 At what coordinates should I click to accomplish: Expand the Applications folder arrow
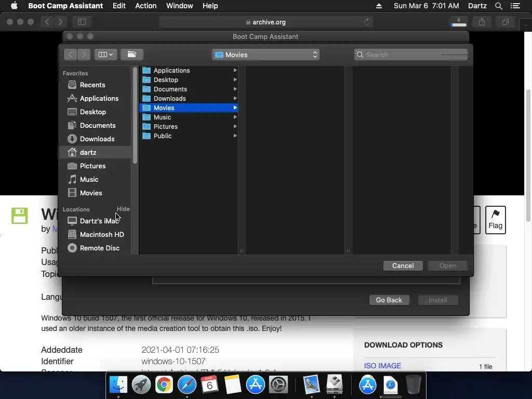click(235, 70)
